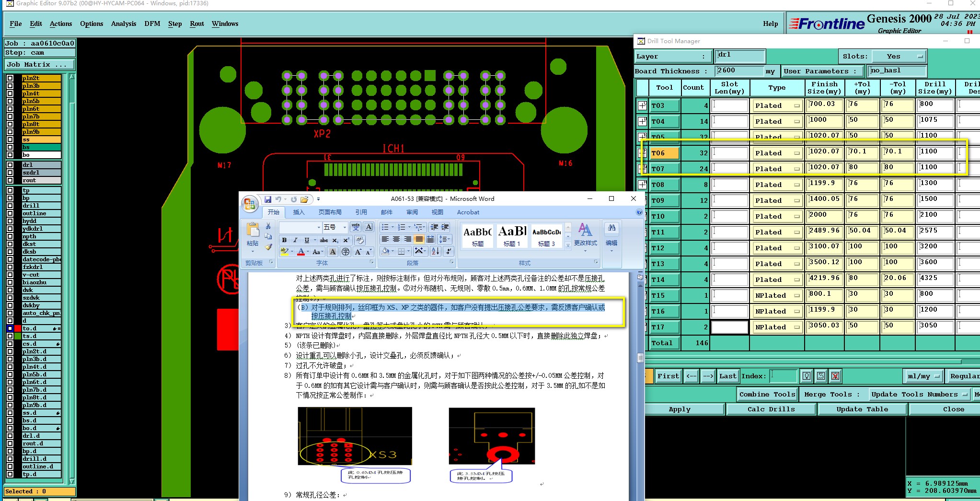980x501 pixels.
Task: Undo last action in Word toolbar
Action: pyautogui.click(x=278, y=199)
